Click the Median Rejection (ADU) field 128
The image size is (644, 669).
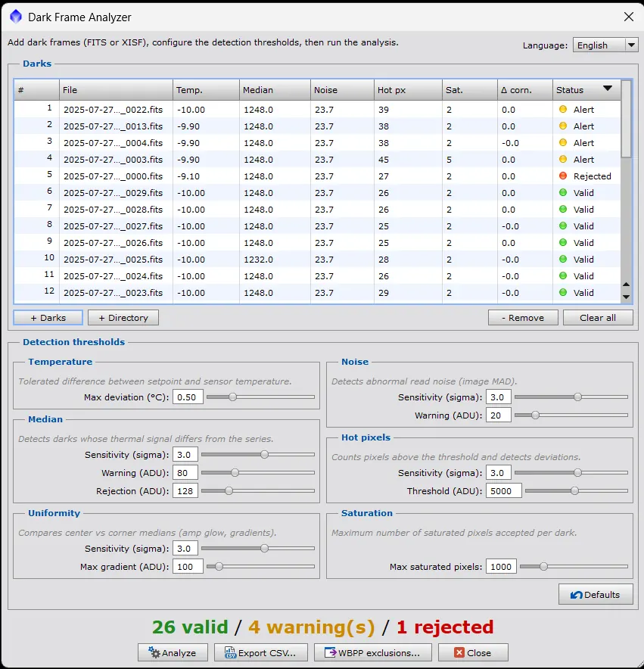(185, 491)
